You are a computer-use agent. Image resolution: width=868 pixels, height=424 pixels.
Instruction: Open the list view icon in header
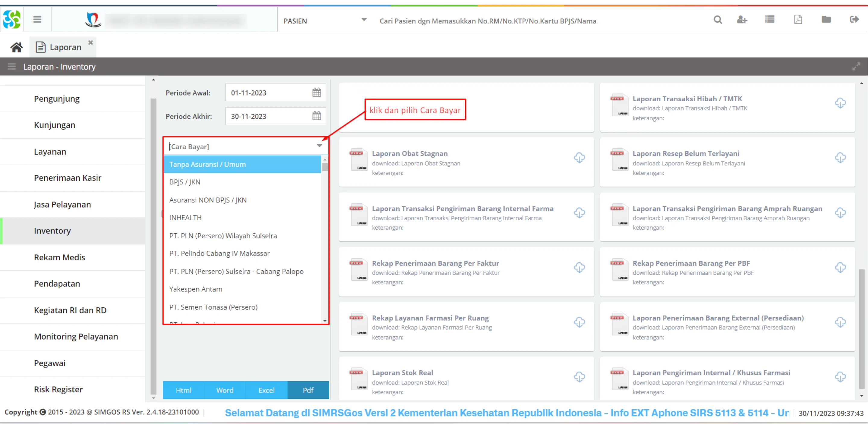770,20
